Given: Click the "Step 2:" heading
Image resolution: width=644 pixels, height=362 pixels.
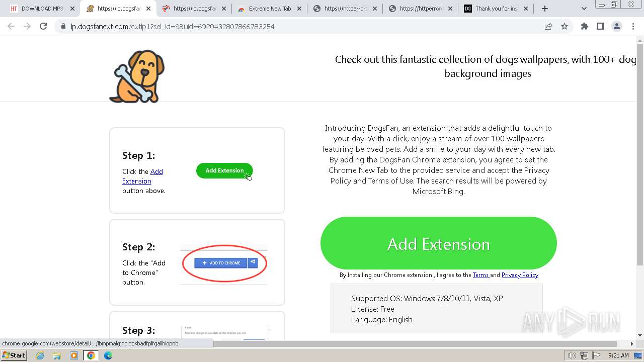Looking at the screenshot, I should (139, 247).
